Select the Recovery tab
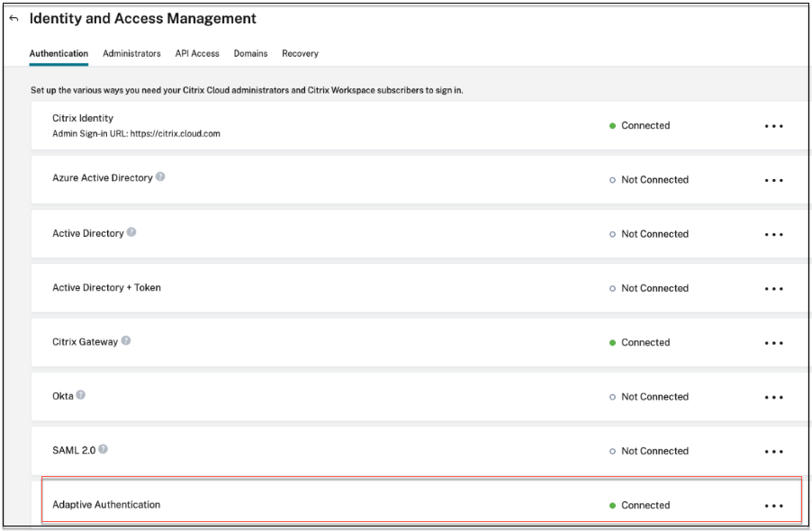Viewport: 812px width, 531px height. [300, 54]
